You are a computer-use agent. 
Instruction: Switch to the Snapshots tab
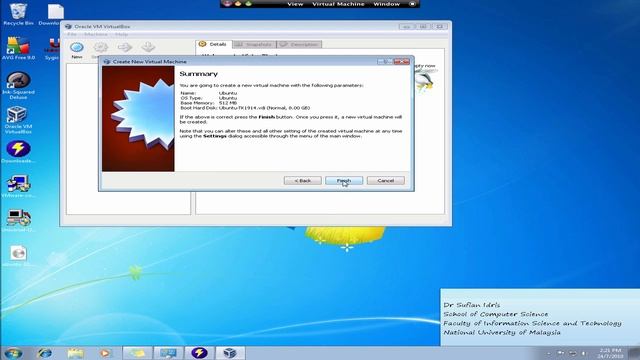pyautogui.click(x=254, y=44)
